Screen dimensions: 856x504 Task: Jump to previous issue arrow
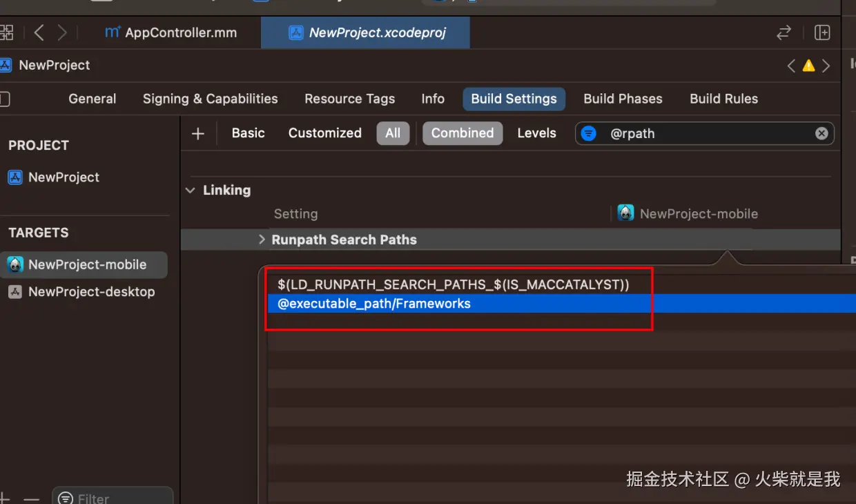[791, 66]
